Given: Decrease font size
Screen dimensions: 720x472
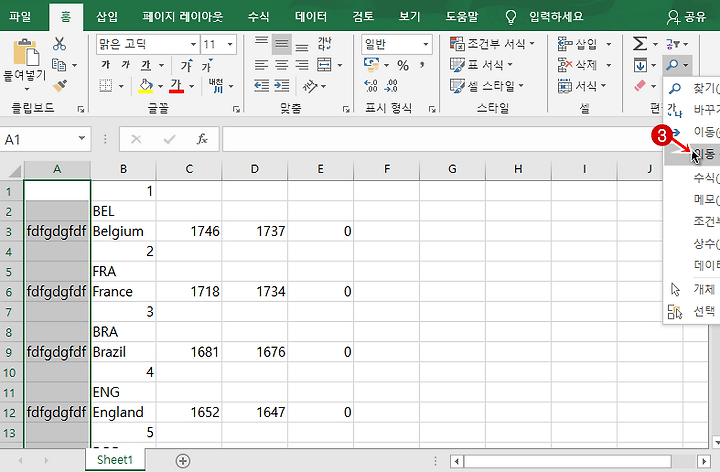Looking at the screenshot, I should pyautogui.click(x=208, y=65).
